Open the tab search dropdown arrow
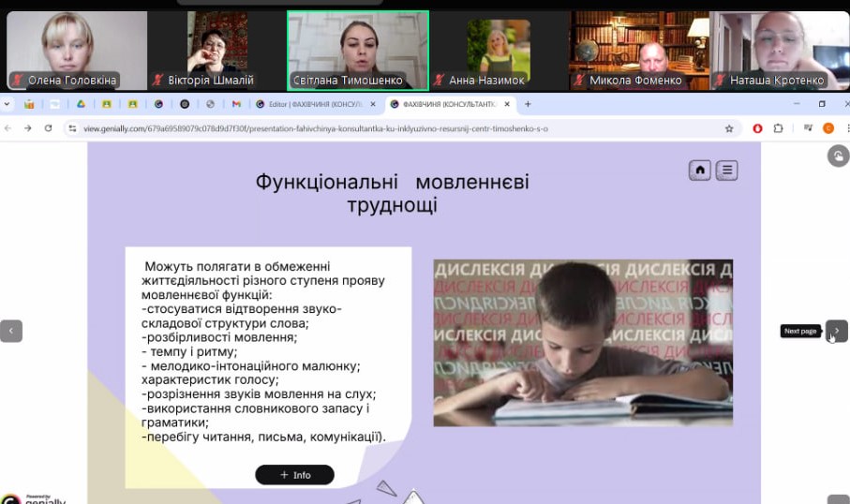This screenshot has height=504, width=850. (x=7, y=104)
